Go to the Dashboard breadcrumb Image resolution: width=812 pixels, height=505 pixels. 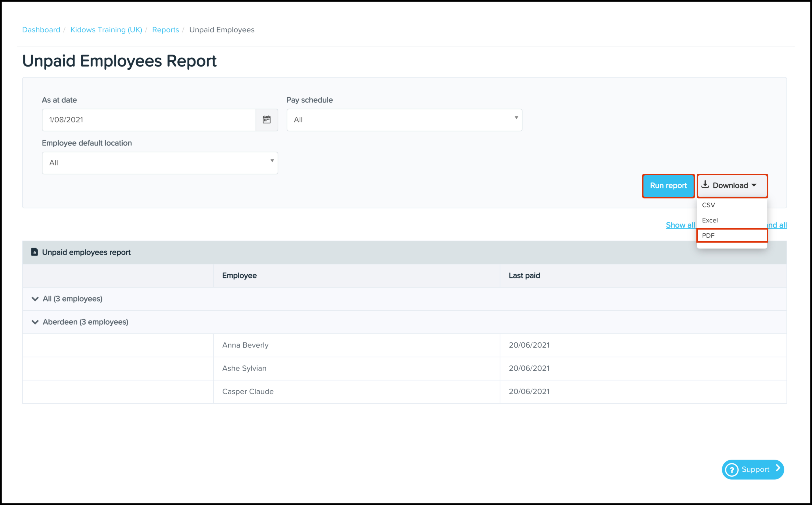click(41, 30)
